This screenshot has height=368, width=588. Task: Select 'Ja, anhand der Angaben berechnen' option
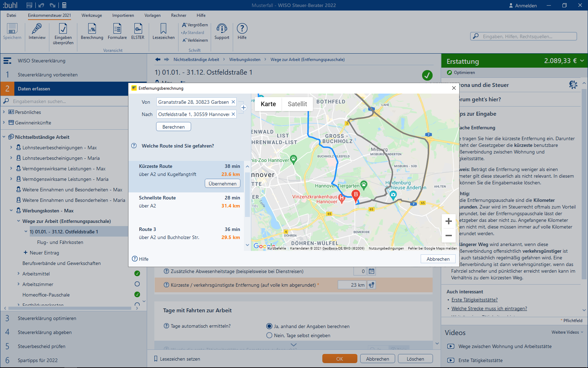click(x=269, y=326)
